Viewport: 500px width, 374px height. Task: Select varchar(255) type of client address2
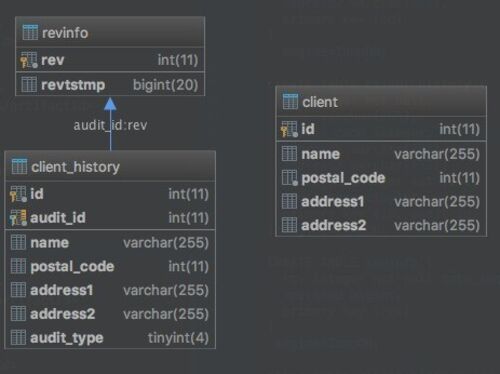point(437,226)
